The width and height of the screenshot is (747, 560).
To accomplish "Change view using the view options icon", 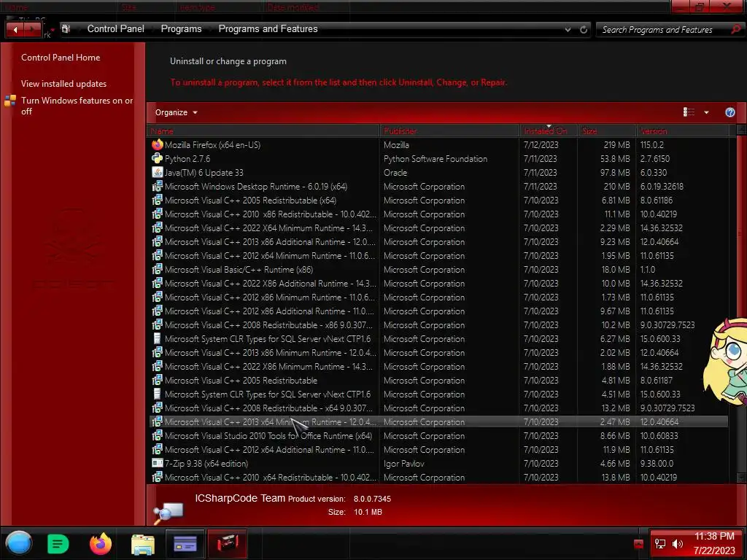I will 689,112.
